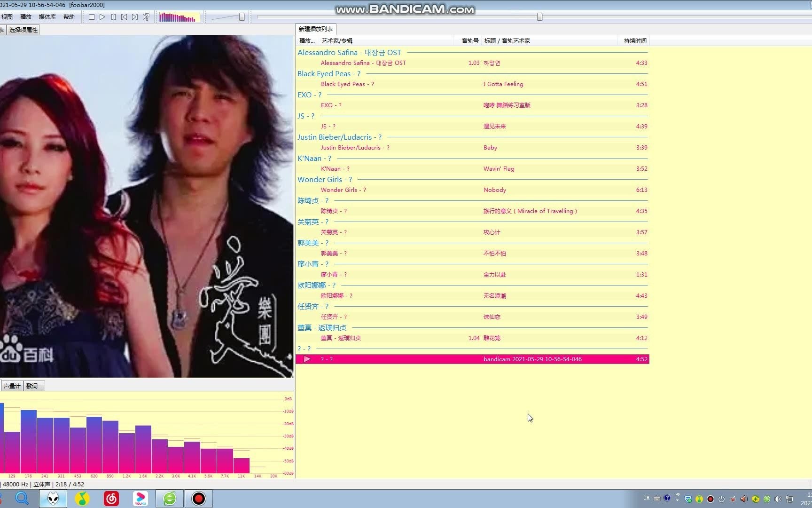The height and width of the screenshot is (508, 812).
Task: Select the track 하망연
Action: pos(472,63)
